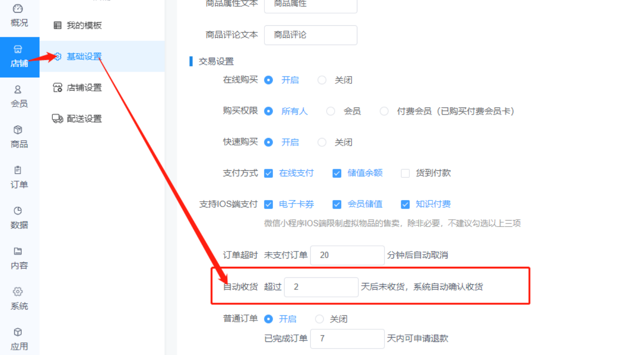Click the 交易设置 section heading
The width and height of the screenshot is (644, 355).
[216, 62]
